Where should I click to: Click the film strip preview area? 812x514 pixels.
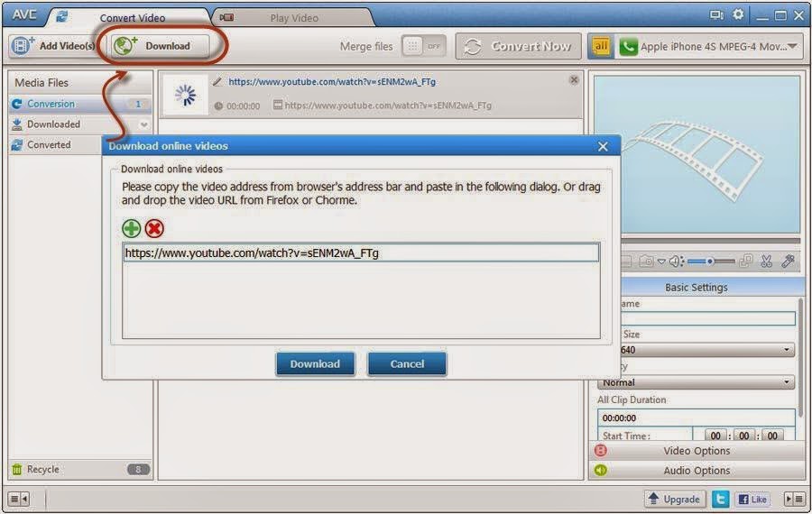point(697,155)
